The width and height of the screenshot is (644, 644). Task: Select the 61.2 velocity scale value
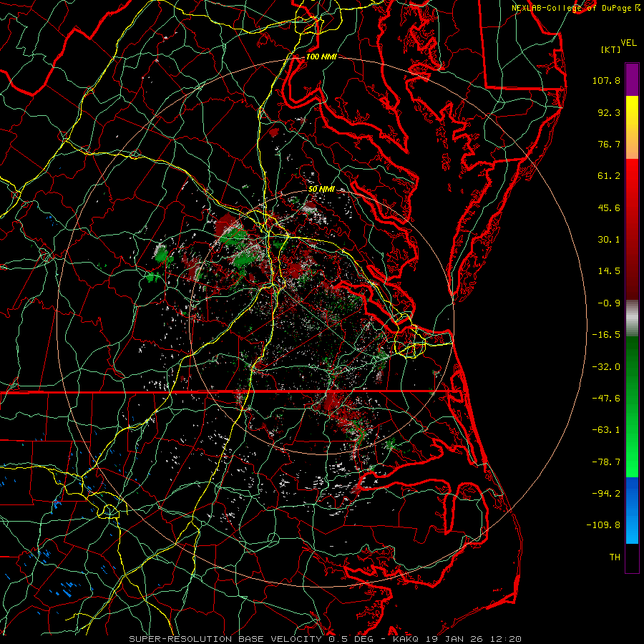pyautogui.click(x=609, y=176)
